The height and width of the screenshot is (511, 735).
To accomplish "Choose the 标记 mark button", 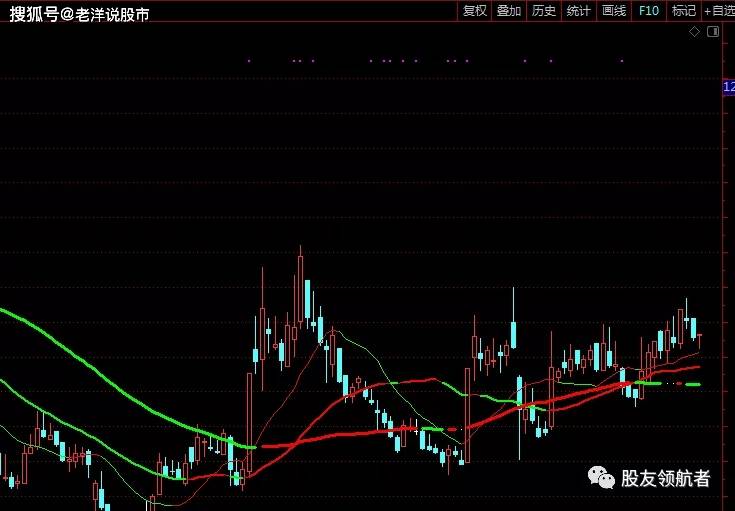I will [683, 11].
